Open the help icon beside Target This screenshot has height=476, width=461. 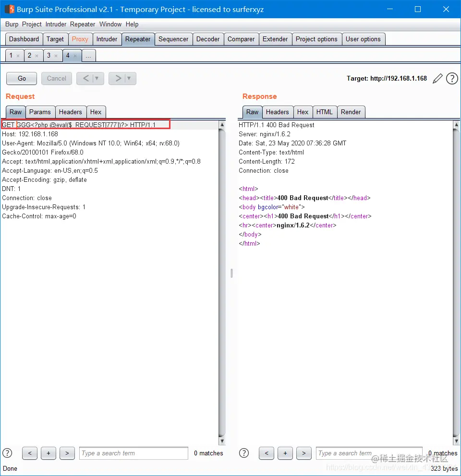tap(452, 79)
